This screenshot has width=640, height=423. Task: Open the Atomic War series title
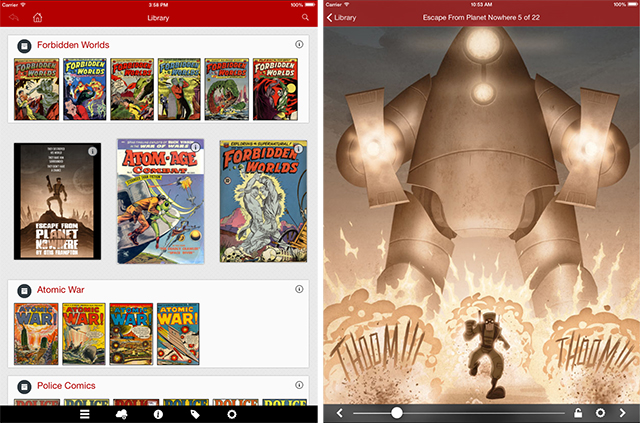tap(60, 290)
